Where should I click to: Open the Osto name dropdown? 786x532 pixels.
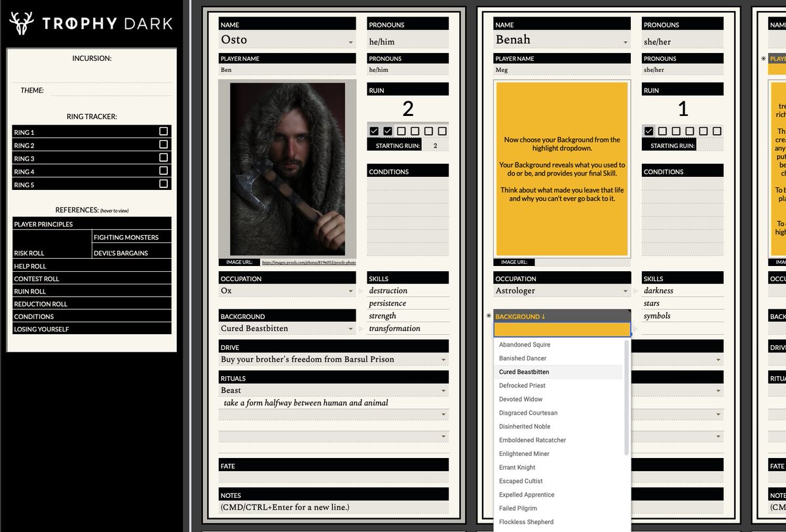click(x=351, y=43)
